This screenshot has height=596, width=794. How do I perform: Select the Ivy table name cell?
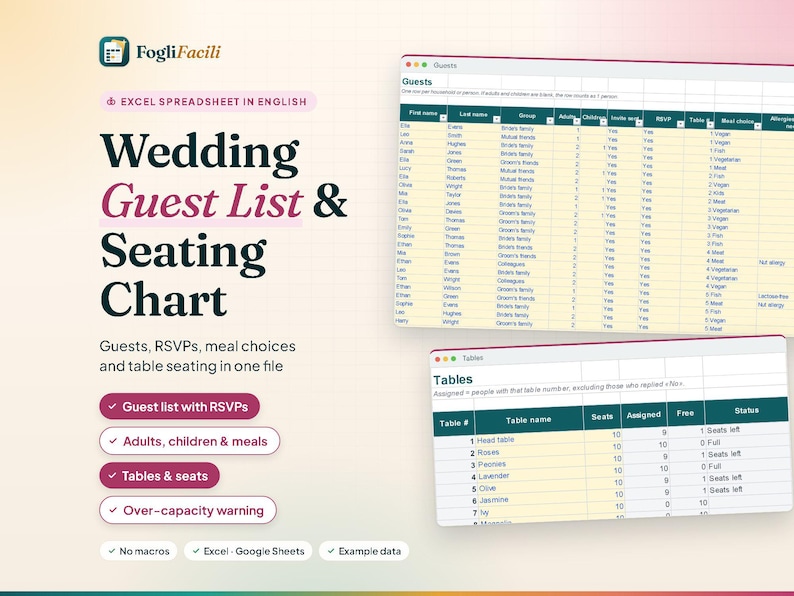pyautogui.click(x=533, y=511)
